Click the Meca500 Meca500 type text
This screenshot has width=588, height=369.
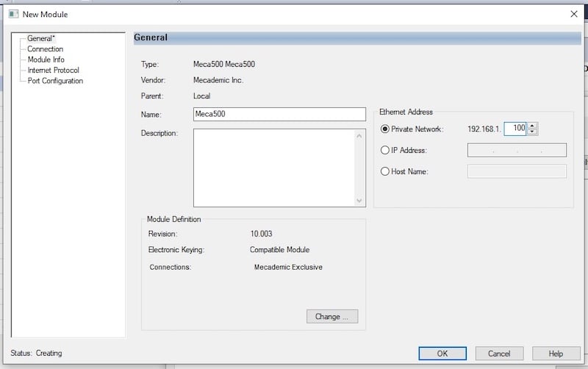pos(224,64)
